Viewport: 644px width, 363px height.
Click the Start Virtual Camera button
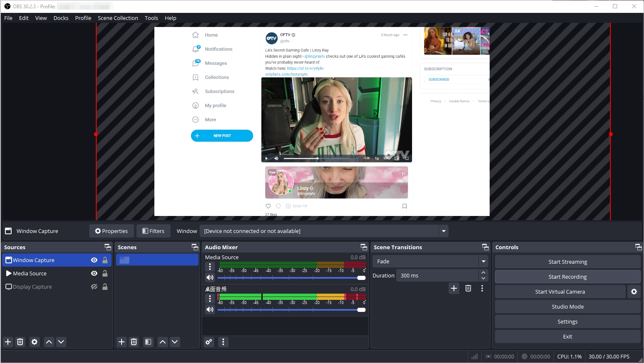[x=560, y=292]
